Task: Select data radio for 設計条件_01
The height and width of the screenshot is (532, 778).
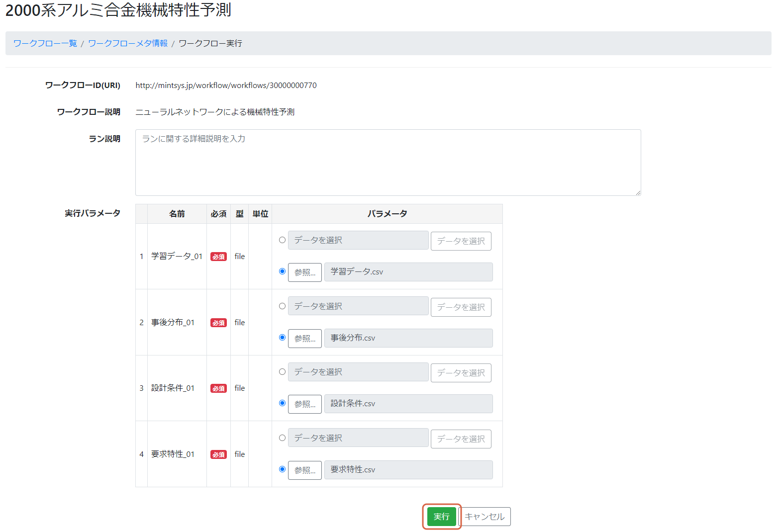Action: click(283, 372)
